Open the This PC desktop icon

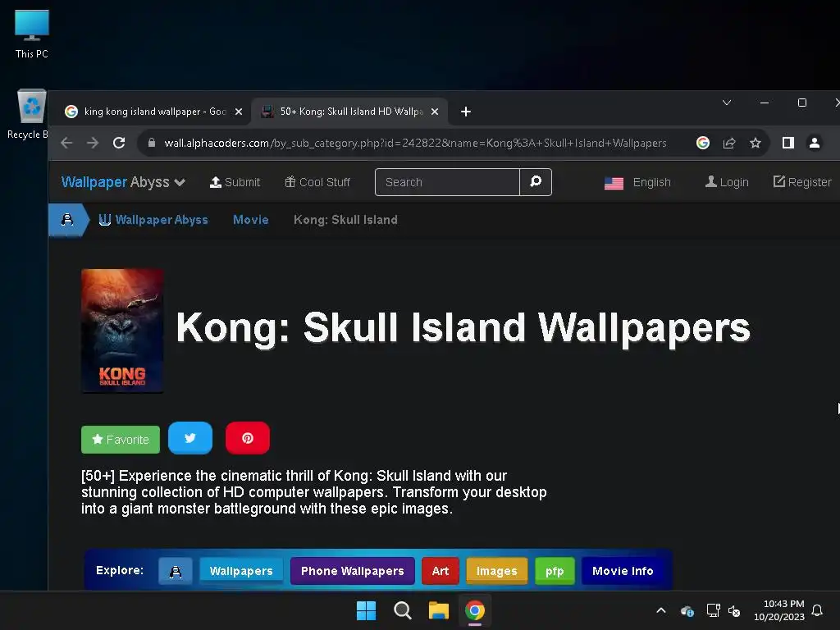32,34
